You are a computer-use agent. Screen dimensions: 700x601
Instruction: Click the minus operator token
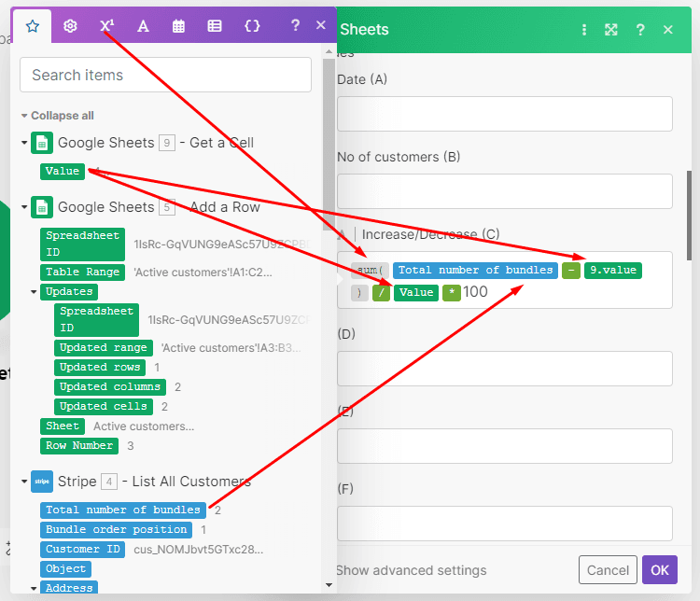571,271
